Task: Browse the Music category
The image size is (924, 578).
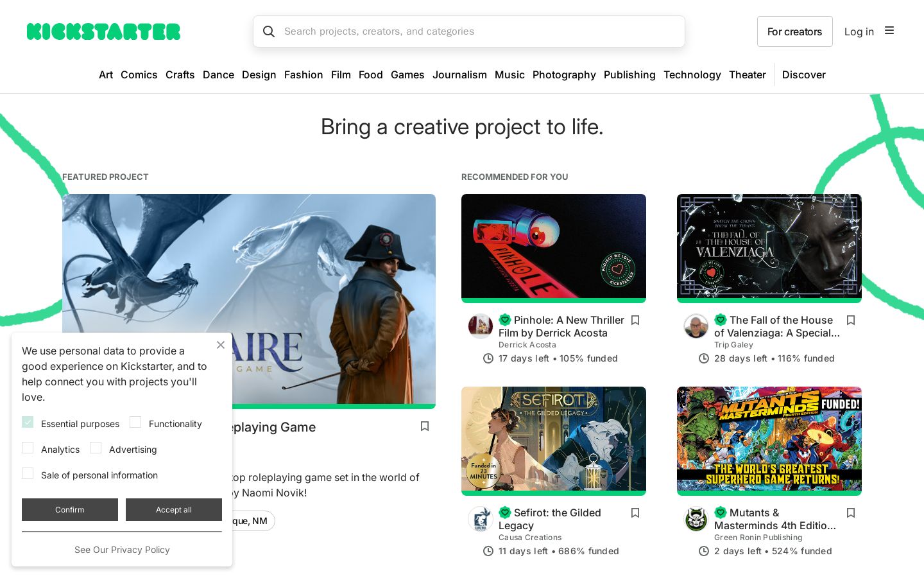Action: point(509,74)
